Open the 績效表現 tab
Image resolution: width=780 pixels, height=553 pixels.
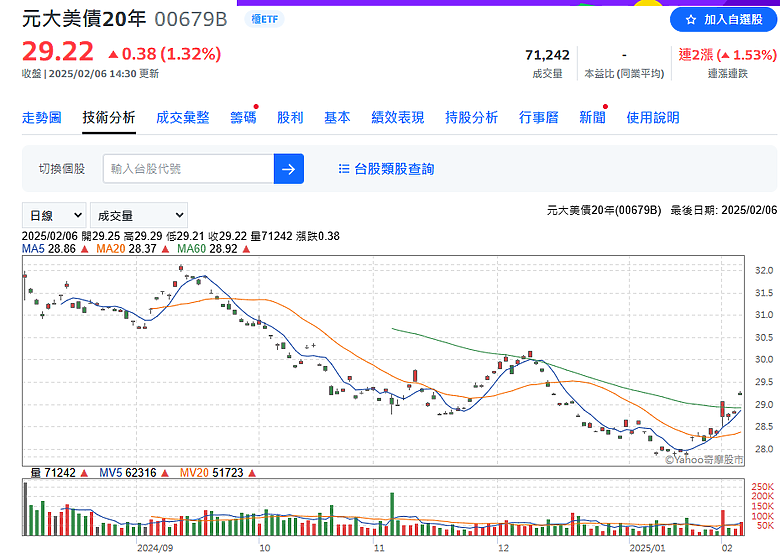397,117
